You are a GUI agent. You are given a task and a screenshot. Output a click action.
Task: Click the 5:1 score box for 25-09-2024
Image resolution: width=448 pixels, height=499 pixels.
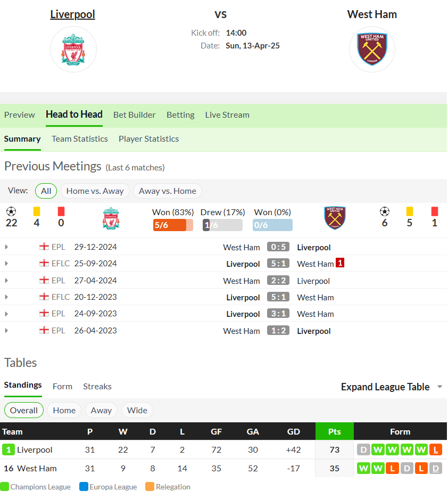[x=278, y=264]
